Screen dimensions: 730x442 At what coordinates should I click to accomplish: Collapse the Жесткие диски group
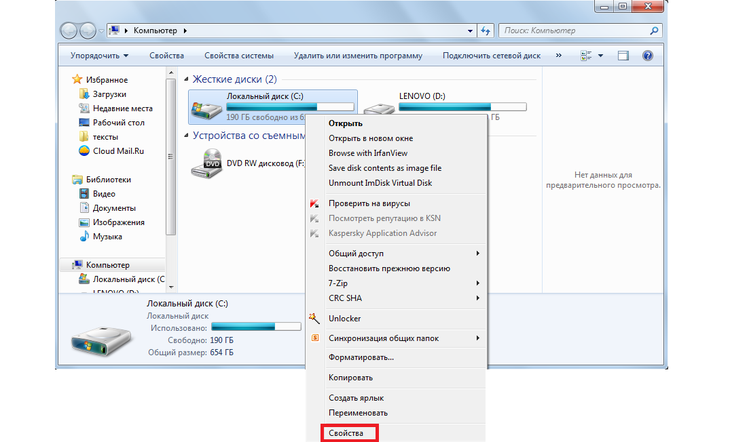(186, 79)
